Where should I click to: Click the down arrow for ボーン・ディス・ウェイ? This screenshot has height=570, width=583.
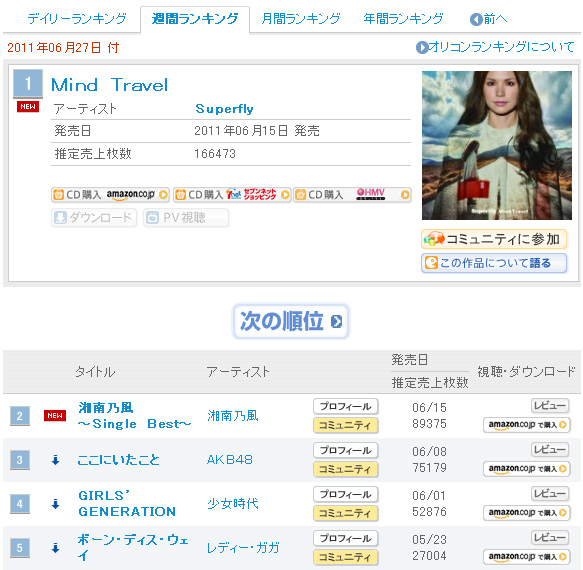tap(55, 548)
